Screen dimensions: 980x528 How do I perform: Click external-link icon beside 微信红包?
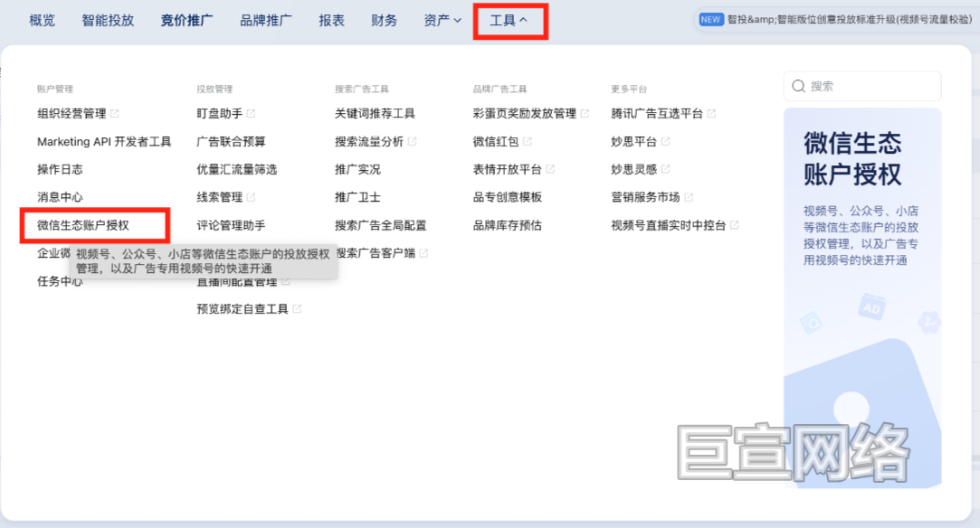coord(527,142)
